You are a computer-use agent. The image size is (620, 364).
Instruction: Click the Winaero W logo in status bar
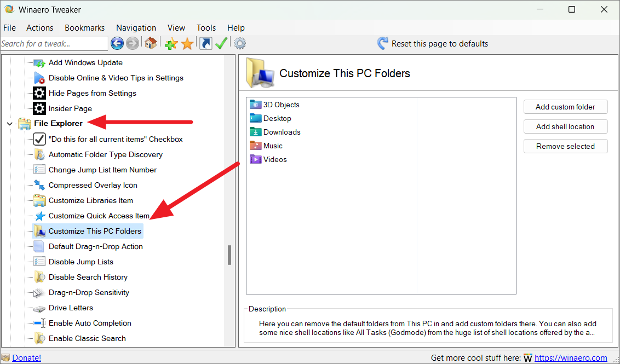pos(527,358)
